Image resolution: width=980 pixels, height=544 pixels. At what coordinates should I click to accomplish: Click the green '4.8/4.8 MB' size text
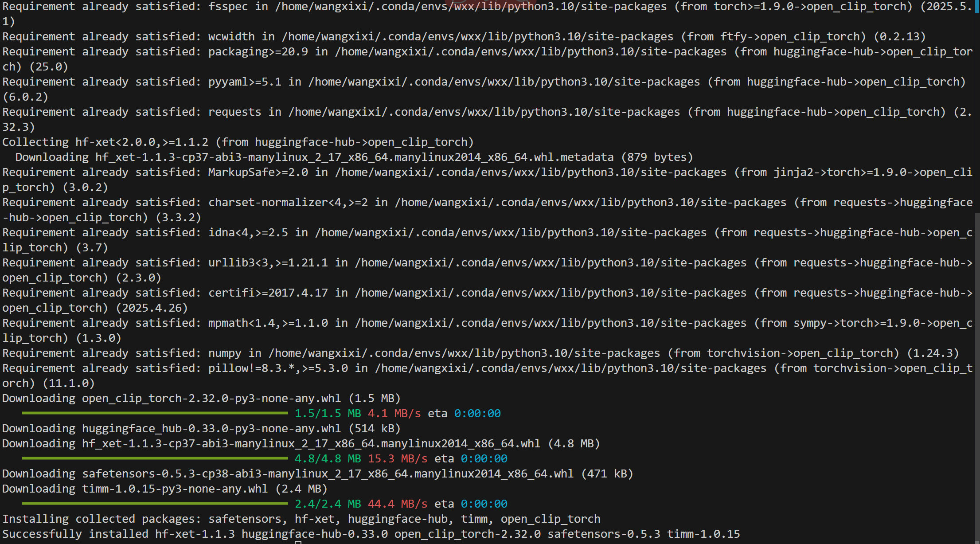coord(328,459)
